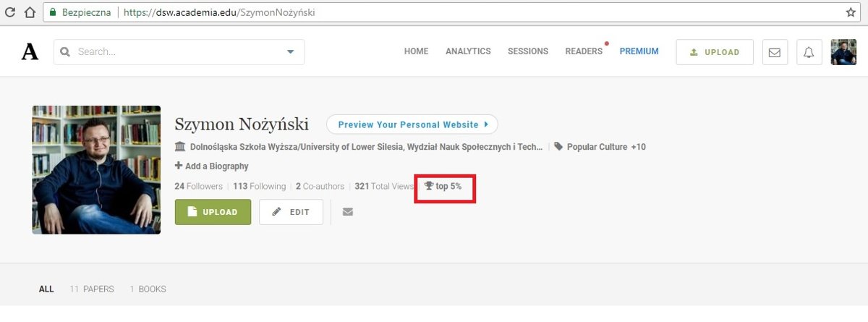
Task: Open the Analytics menu item
Action: (468, 51)
